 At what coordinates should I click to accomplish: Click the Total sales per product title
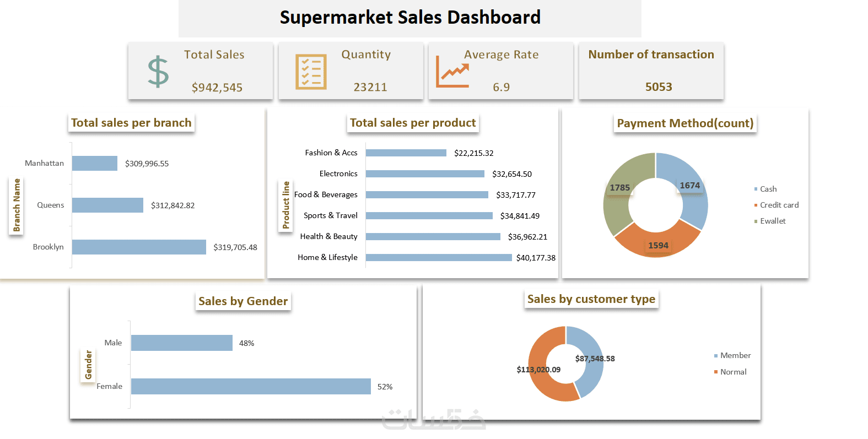(x=413, y=123)
